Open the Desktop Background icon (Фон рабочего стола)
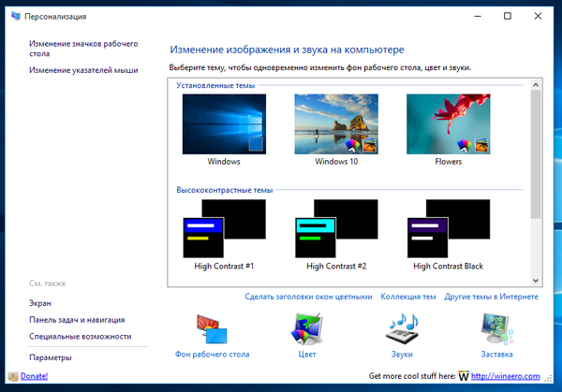562x392 pixels. coord(212,329)
